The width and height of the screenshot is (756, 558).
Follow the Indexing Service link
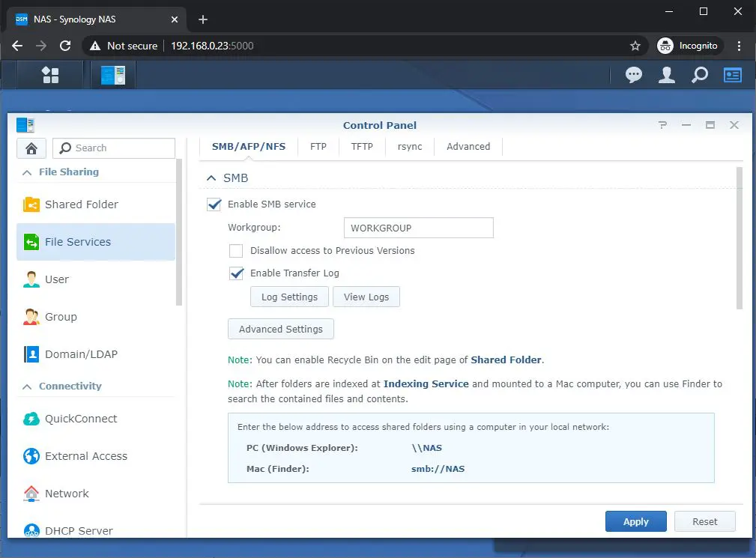426,384
